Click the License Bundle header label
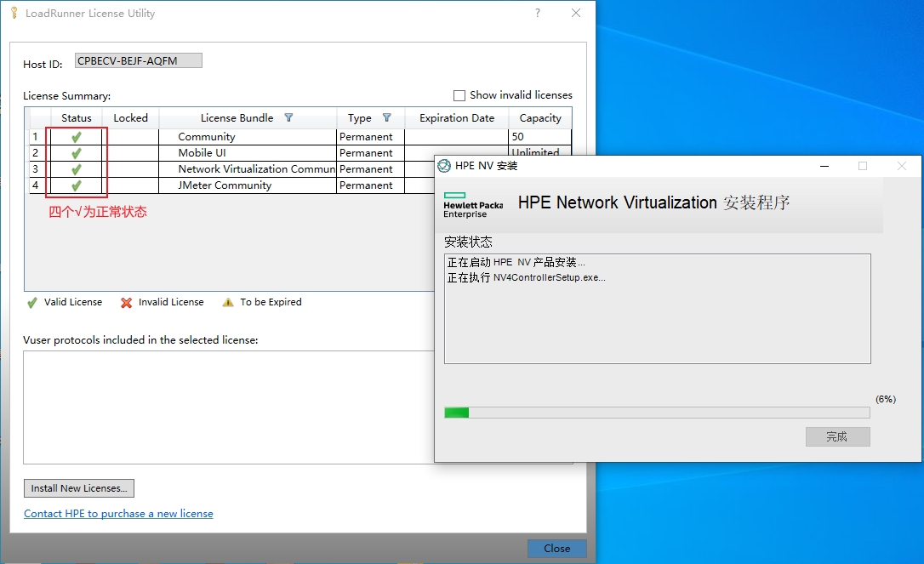The image size is (924, 564). (237, 118)
